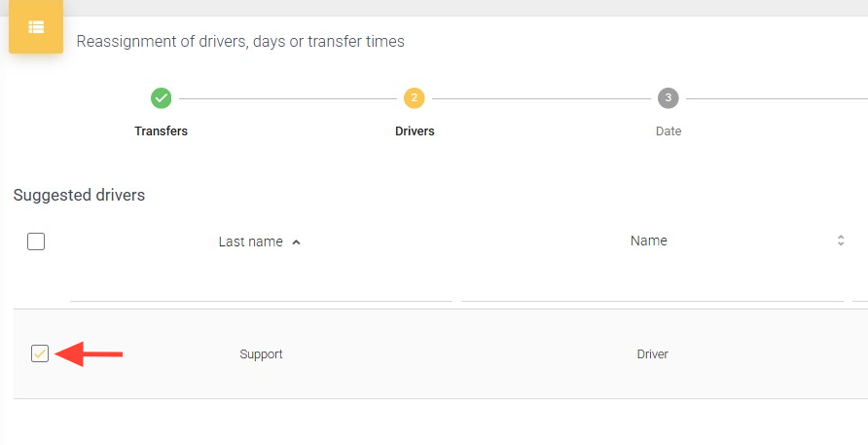Go to the Transfers step label

162,131
